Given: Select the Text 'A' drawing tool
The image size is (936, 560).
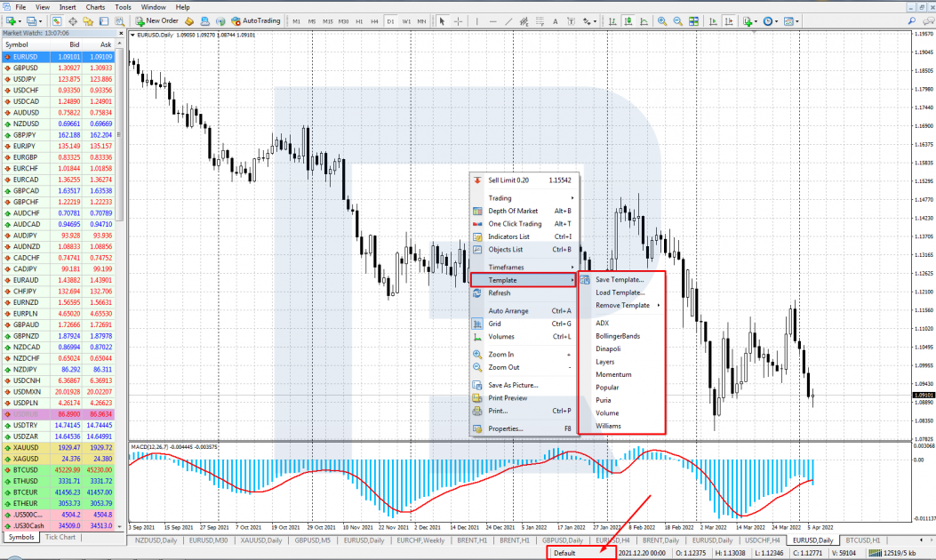Looking at the screenshot, I should click(556, 21).
